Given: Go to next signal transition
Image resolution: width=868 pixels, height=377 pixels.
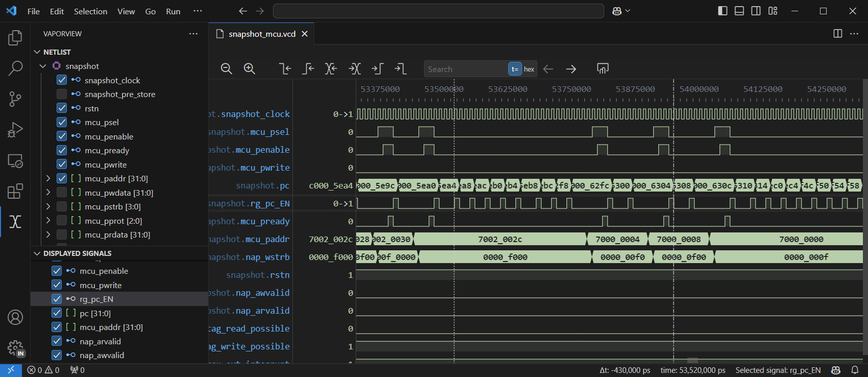Looking at the screenshot, I should [x=355, y=69].
